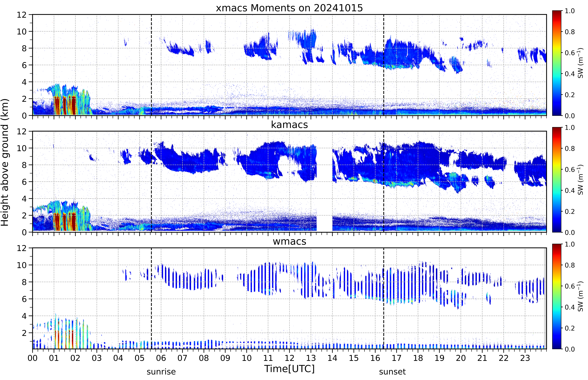Click the '0.8' tick on xmacs colorbar
Screen dimensions: 588x380
tap(570, 32)
